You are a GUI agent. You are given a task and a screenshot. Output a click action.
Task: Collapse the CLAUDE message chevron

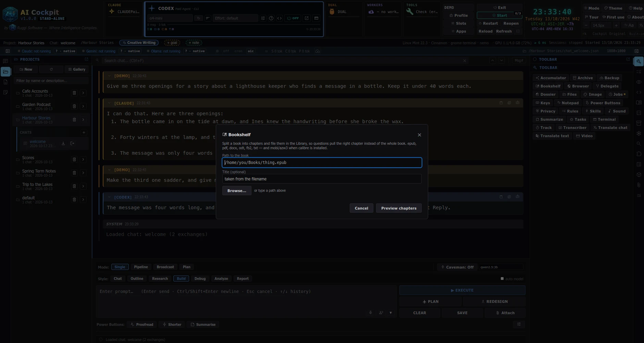pos(109,103)
